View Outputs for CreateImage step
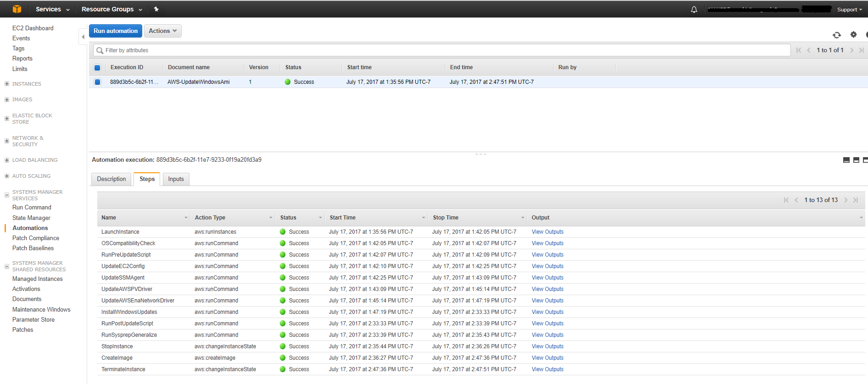868x384 pixels. point(547,358)
